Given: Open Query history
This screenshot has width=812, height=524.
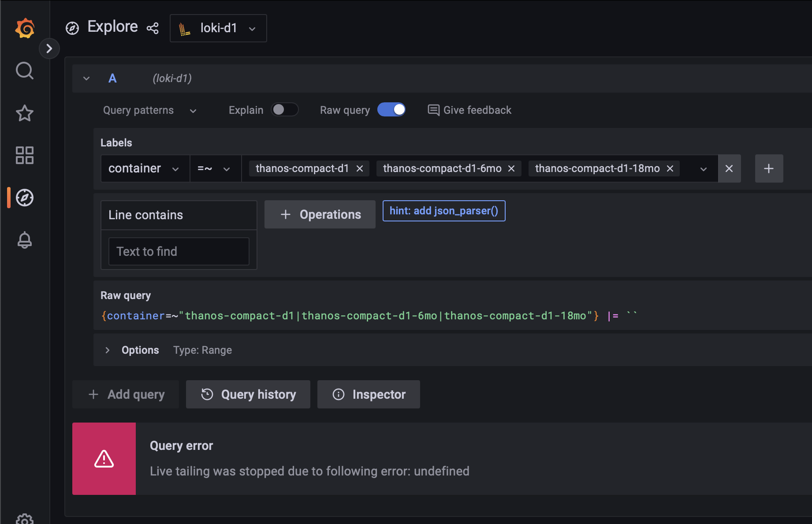Looking at the screenshot, I should click(x=248, y=394).
